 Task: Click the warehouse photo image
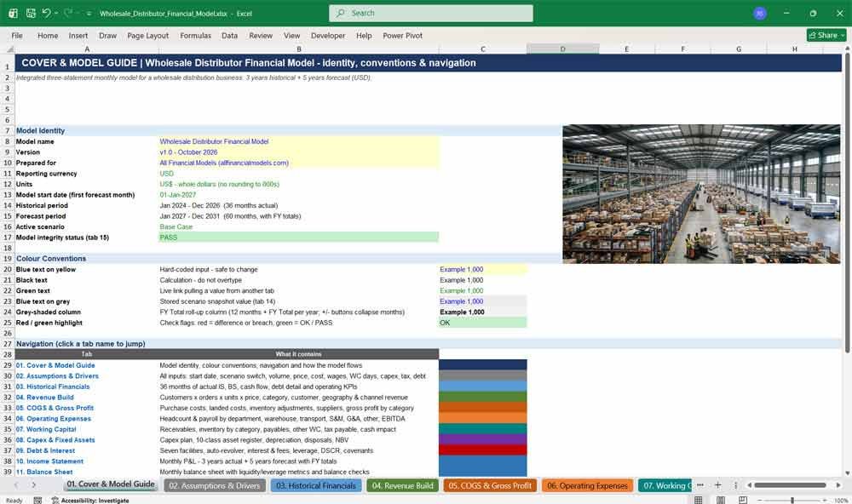click(x=701, y=194)
